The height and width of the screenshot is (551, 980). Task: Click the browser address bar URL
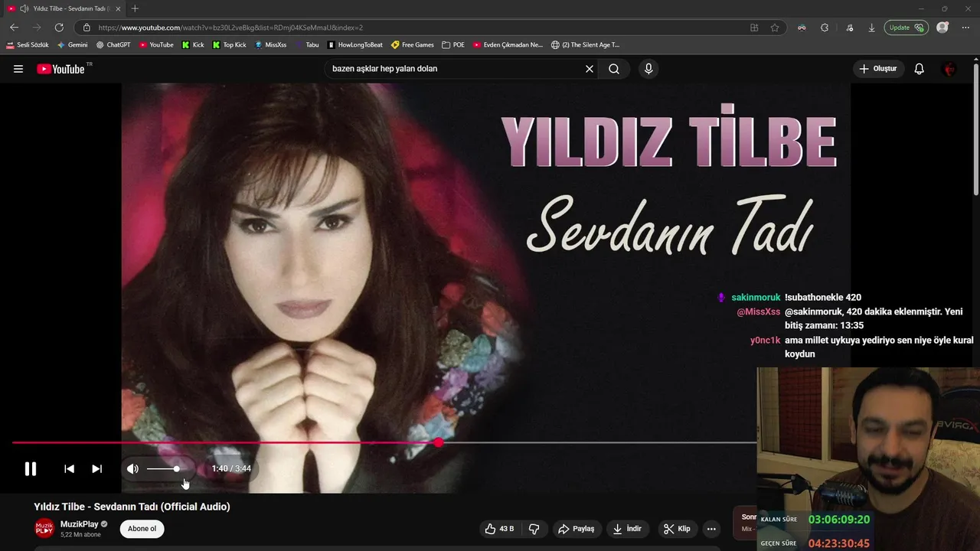[x=230, y=28]
